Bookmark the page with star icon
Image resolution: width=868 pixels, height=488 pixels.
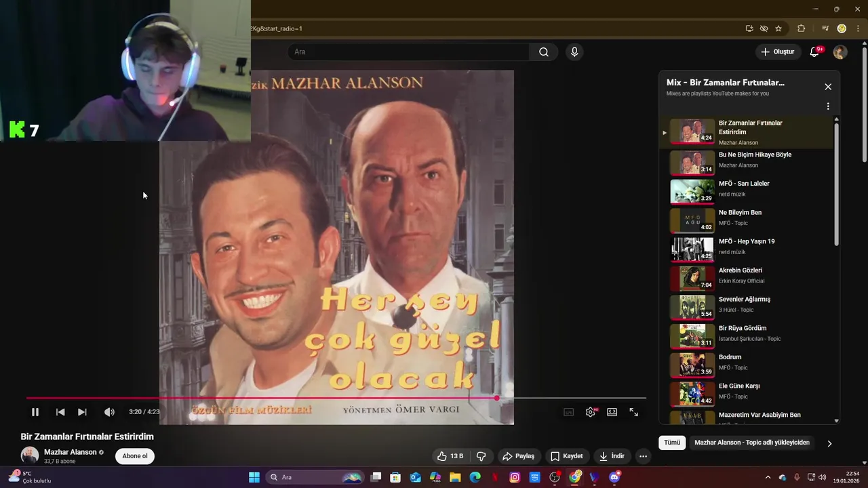[778, 28]
